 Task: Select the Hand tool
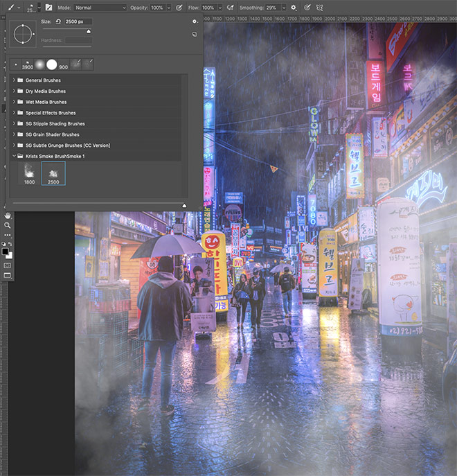click(8, 215)
